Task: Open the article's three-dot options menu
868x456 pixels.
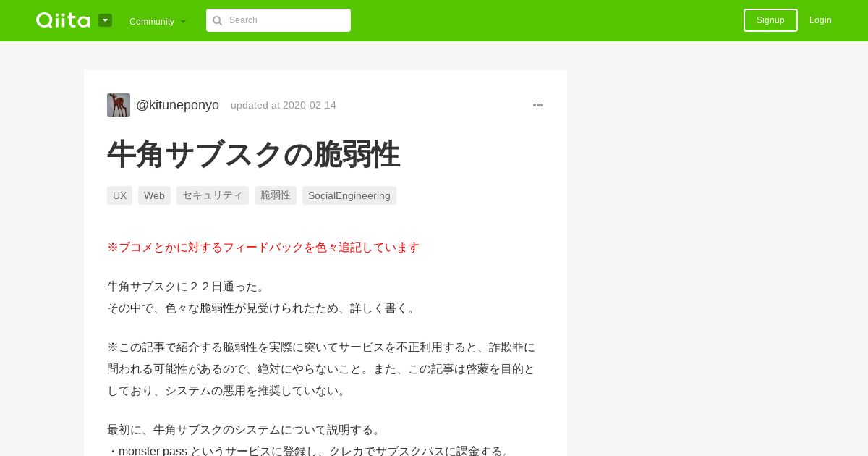Action: [538, 105]
